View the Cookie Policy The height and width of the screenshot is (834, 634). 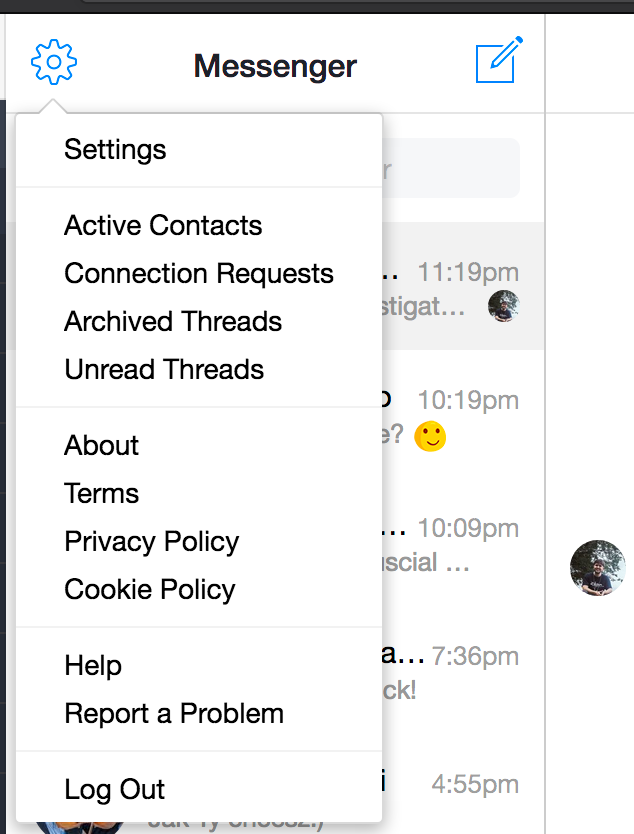point(149,590)
